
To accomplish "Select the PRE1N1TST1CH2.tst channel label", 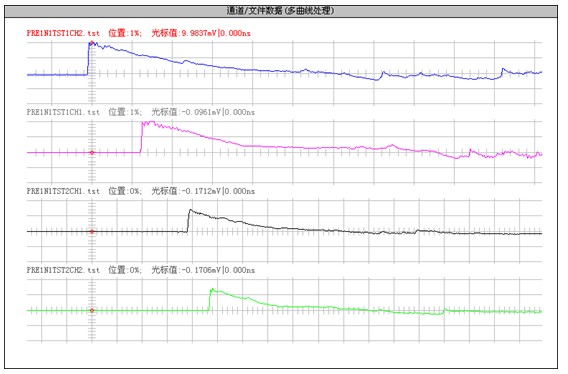I will [x=63, y=33].
